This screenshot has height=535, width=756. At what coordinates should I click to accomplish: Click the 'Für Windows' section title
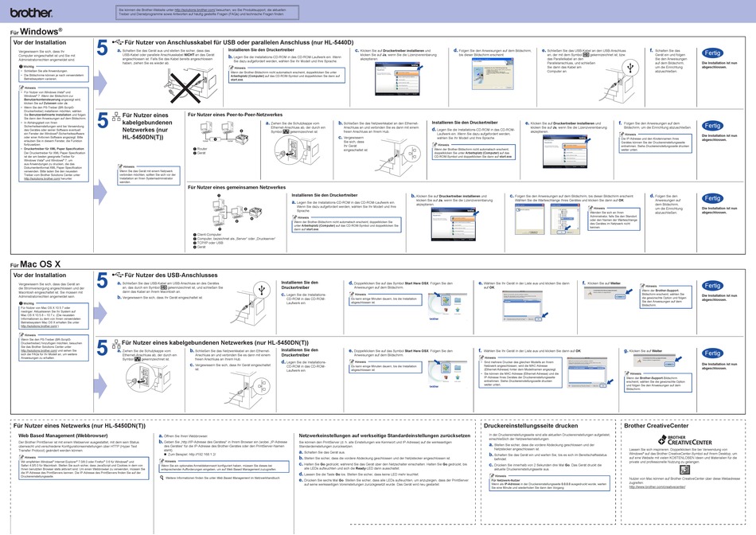point(36,31)
